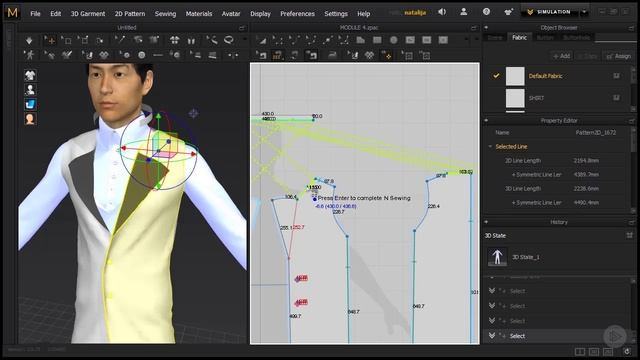Screen dimensions: 640x360
Task: Select the Edit Curve Point tool in 2D toolbar
Action: (311, 40)
